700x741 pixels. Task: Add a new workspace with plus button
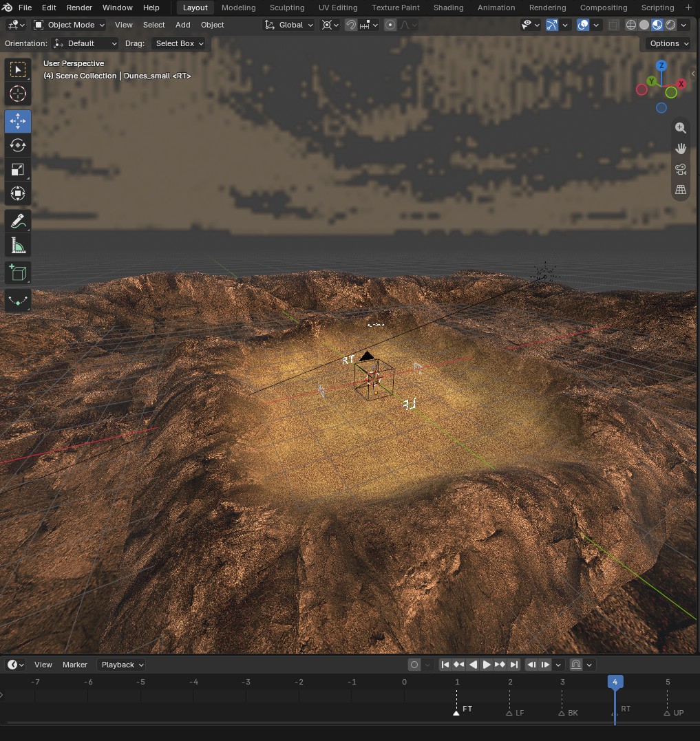point(688,8)
